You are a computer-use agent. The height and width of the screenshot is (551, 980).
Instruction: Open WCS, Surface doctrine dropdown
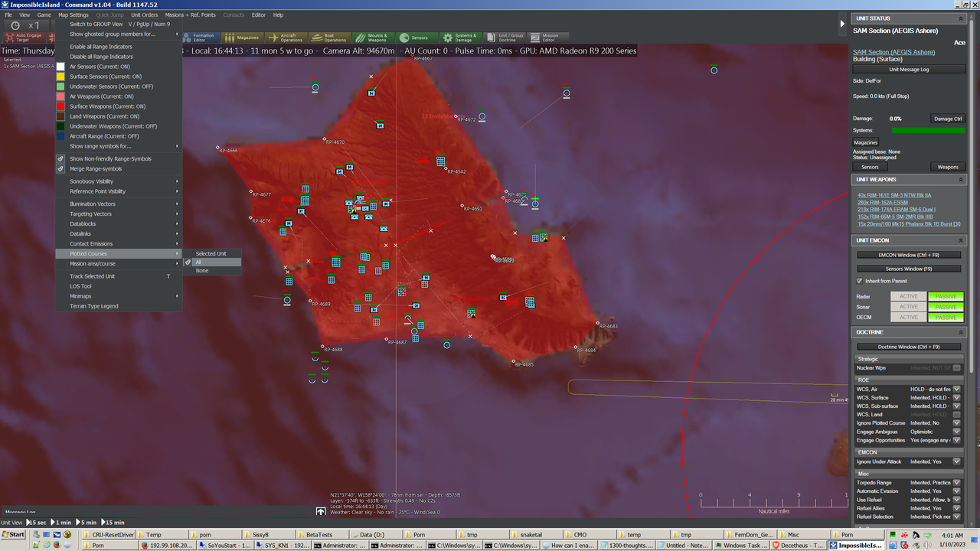tap(956, 397)
